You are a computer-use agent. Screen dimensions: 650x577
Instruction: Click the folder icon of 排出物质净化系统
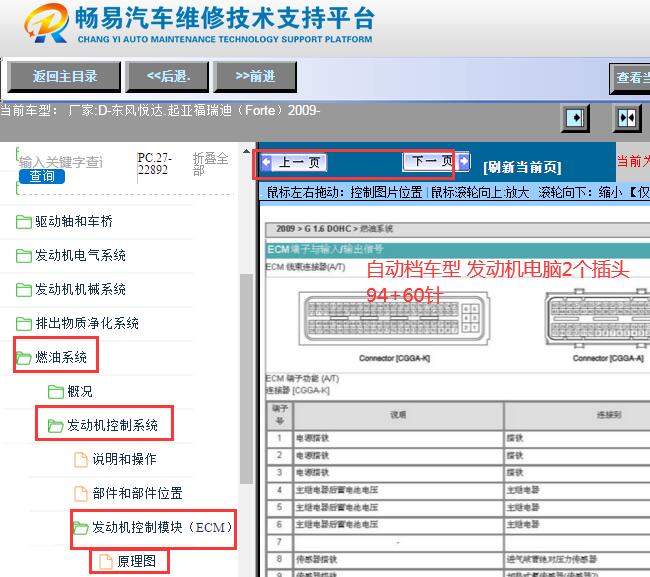tap(24, 324)
